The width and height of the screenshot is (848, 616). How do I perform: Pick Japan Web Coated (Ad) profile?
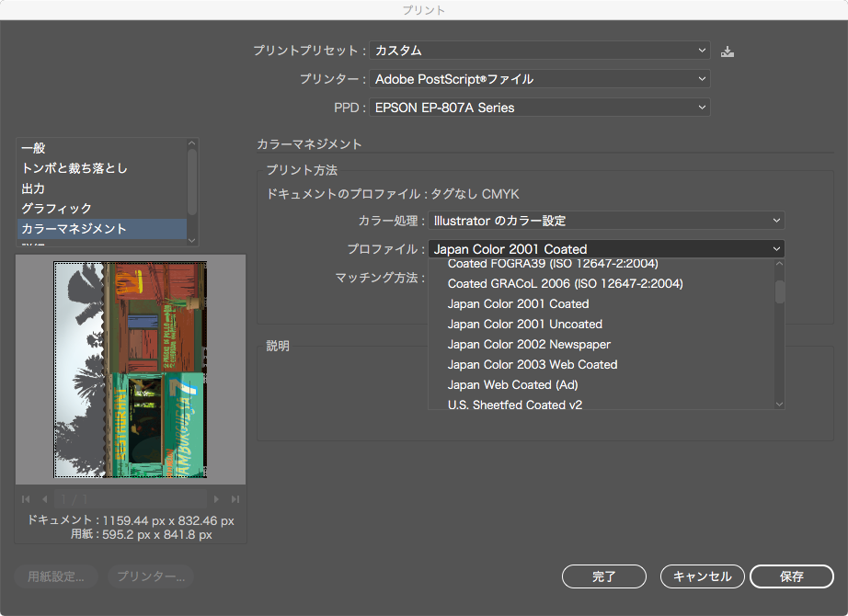512,384
